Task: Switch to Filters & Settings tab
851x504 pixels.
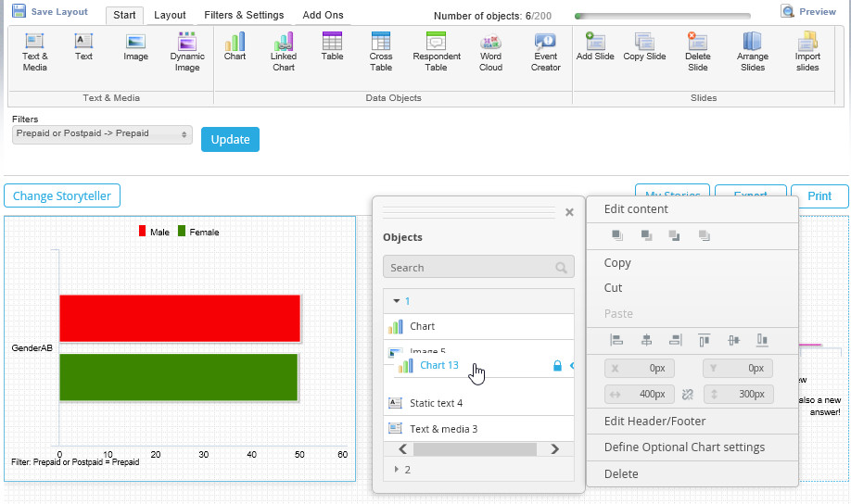Action: (244, 15)
